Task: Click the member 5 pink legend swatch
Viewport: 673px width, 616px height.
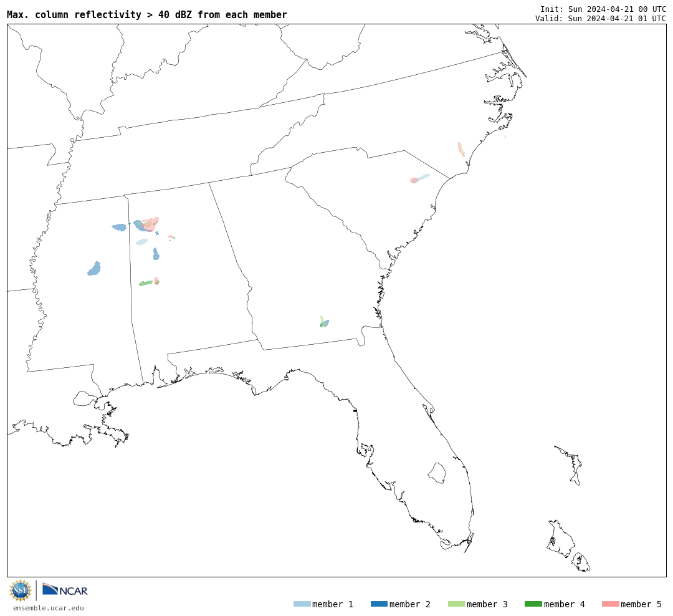Action: 610,604
